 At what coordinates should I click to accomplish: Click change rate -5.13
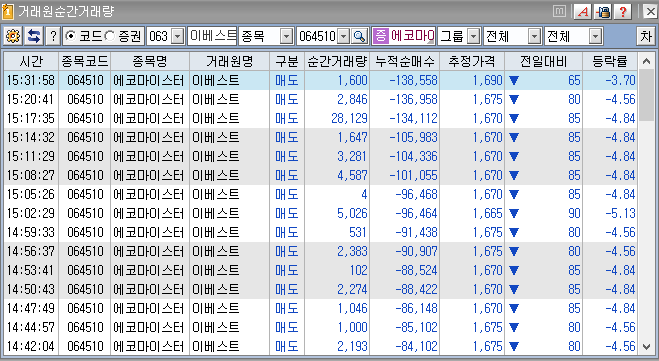620,213
